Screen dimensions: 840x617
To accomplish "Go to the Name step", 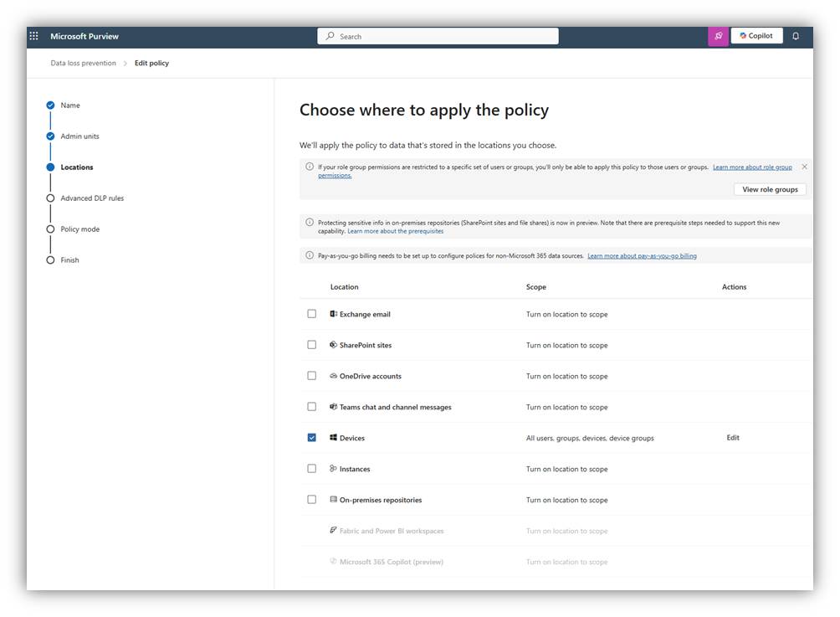I will click(70, 105).
